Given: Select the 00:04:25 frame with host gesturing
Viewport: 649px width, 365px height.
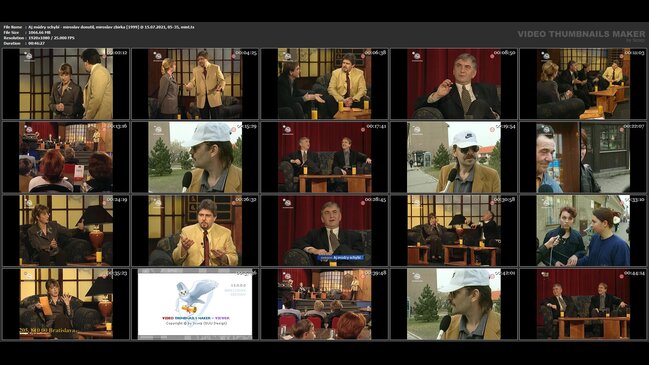Looking at the screenshot, I should [195, 84].
